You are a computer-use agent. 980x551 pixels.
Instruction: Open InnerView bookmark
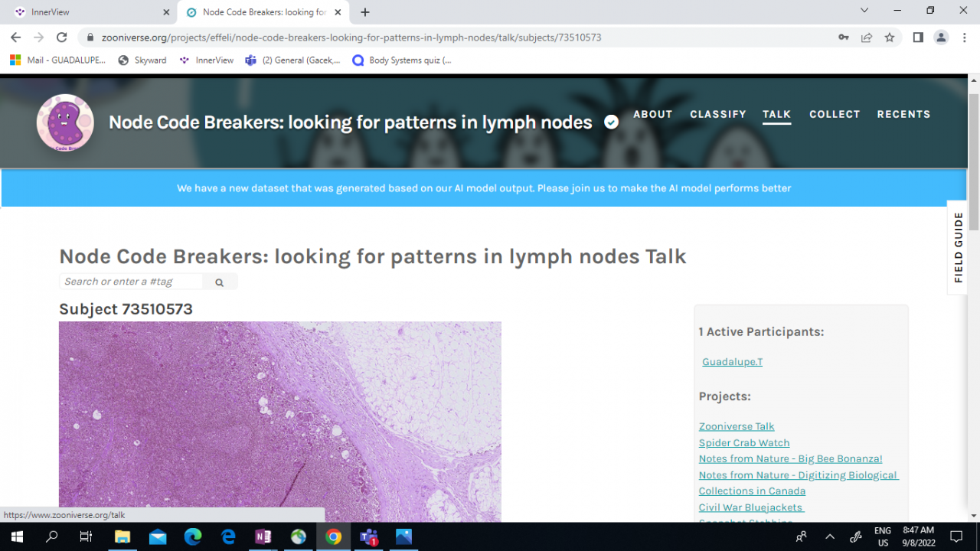pyautogui.click(x=206, y=60)
